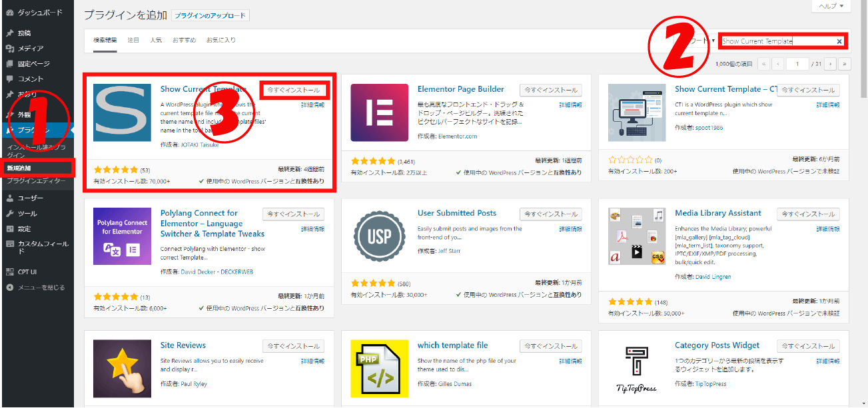Open the Category Posts Widget title link
The image size is (868, 408).
717,345
